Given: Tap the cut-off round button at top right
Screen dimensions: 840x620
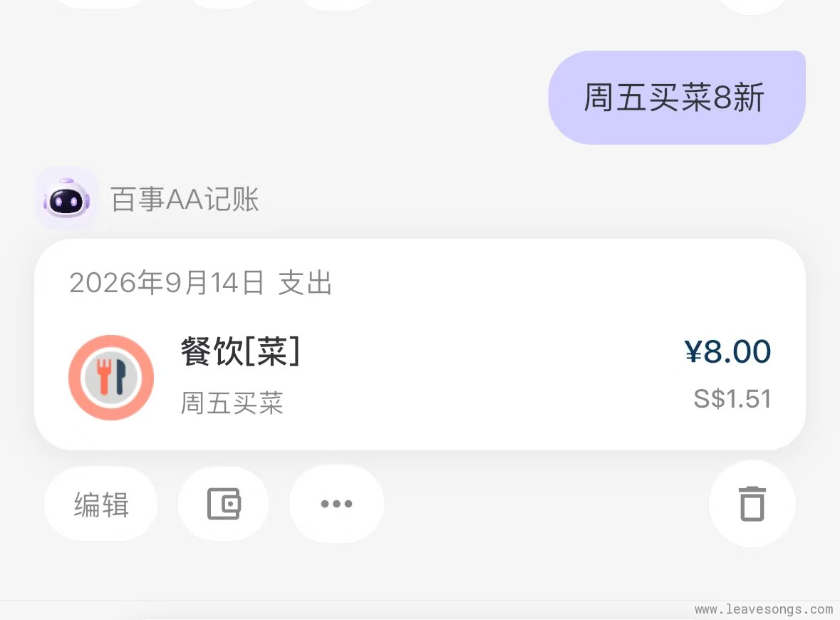Looking at the screenshot, I should (x=752, y=6).
